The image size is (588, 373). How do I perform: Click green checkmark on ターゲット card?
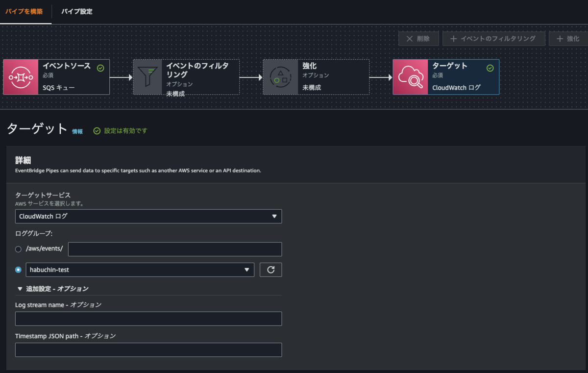490,68
